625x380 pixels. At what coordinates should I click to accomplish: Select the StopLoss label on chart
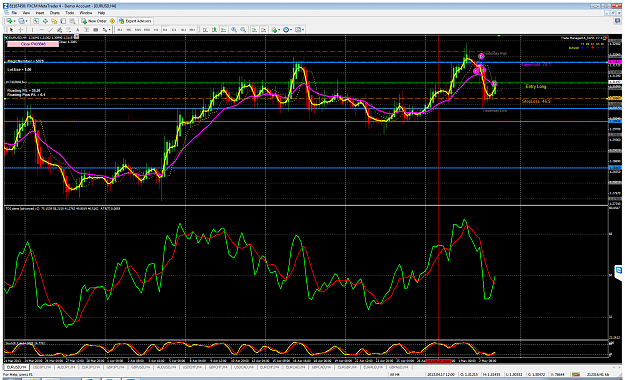536,101
